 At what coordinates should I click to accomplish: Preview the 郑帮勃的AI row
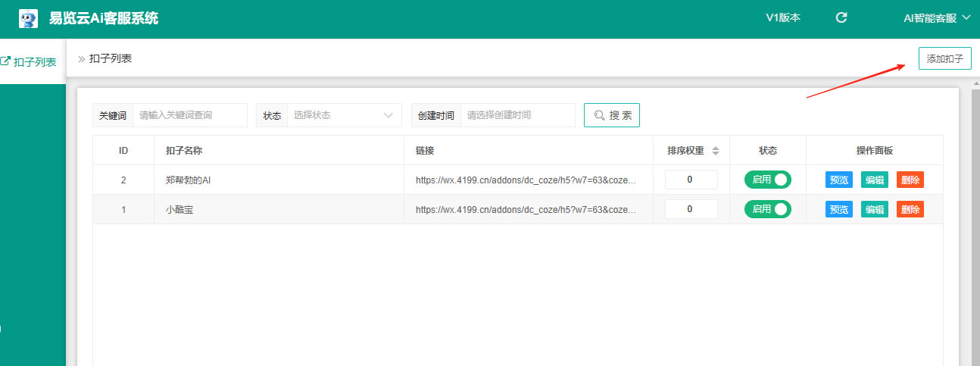click(x=838, y=180)
